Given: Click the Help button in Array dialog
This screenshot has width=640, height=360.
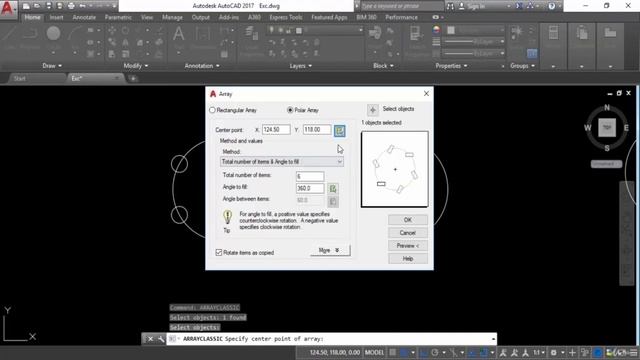Looking at the screenshot, I should tap(408, 259).
